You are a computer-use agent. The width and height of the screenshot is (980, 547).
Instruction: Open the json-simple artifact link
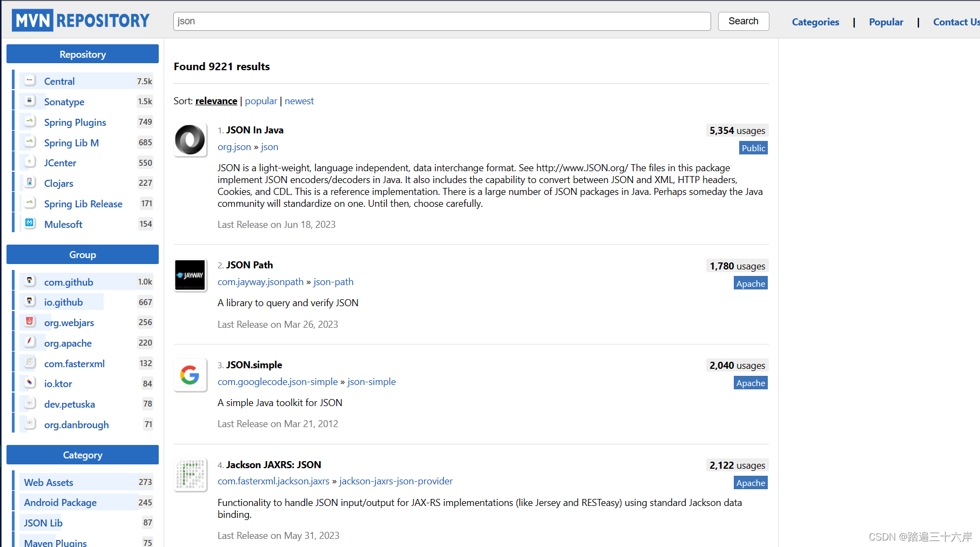click(371, 382)
